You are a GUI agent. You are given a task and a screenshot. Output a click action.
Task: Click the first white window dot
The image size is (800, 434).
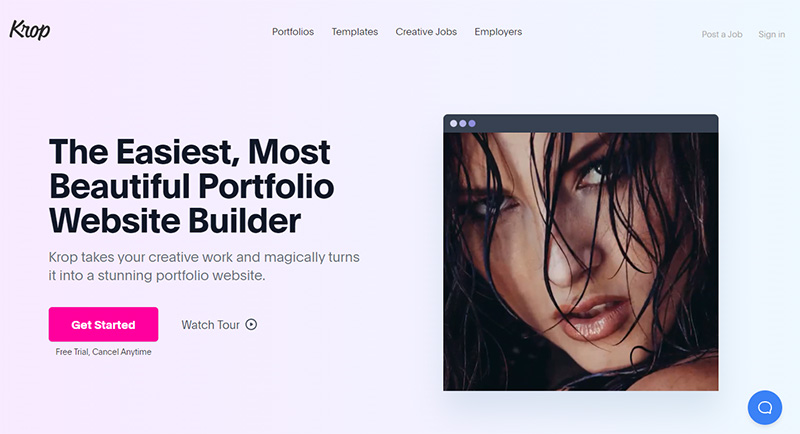[454, 123]
